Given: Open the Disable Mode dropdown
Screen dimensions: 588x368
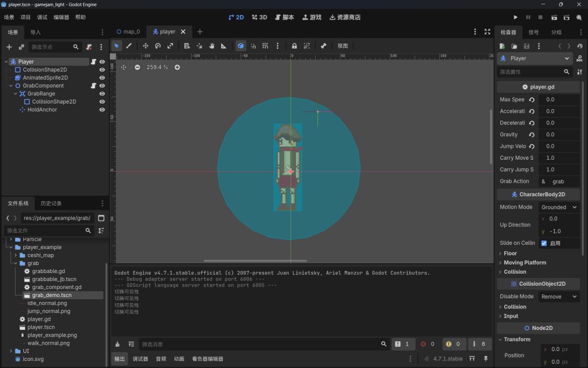Looking at the screenshot, I should tap(559, 297).
